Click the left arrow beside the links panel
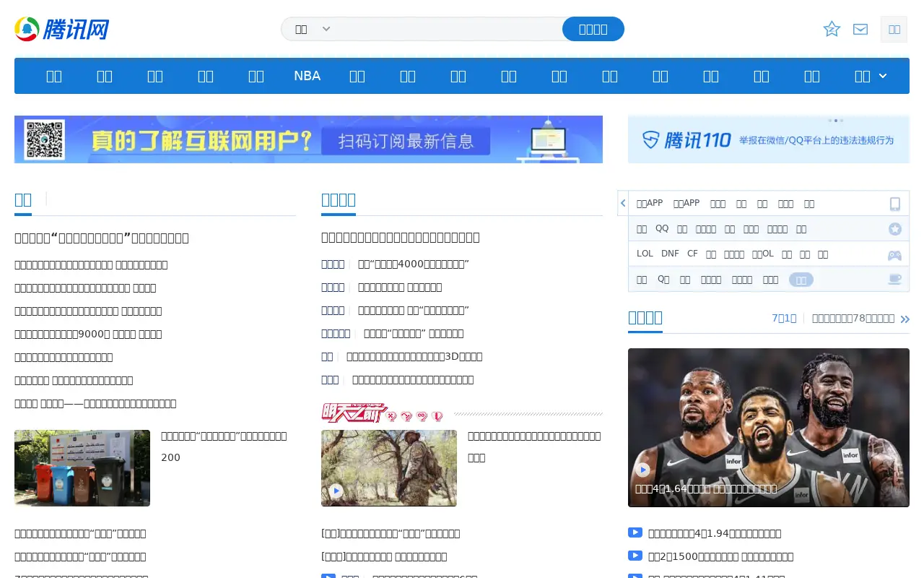This screenshot has height=578, width=924. tap(622, 203)
